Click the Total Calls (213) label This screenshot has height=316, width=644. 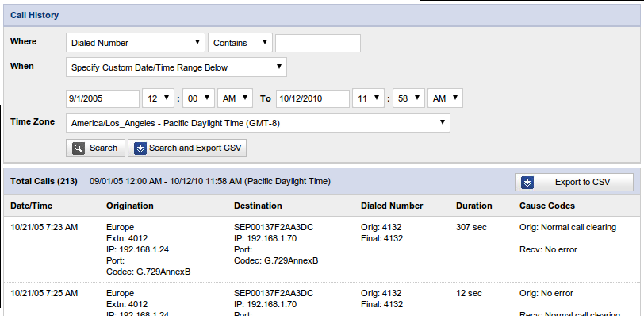[x=44, y=181]
